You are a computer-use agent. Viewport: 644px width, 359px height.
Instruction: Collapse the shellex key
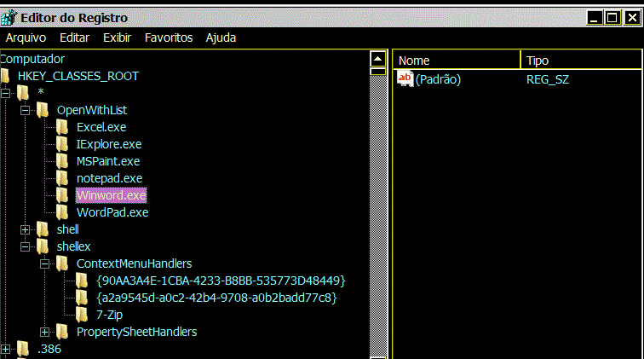coord(25,246)
